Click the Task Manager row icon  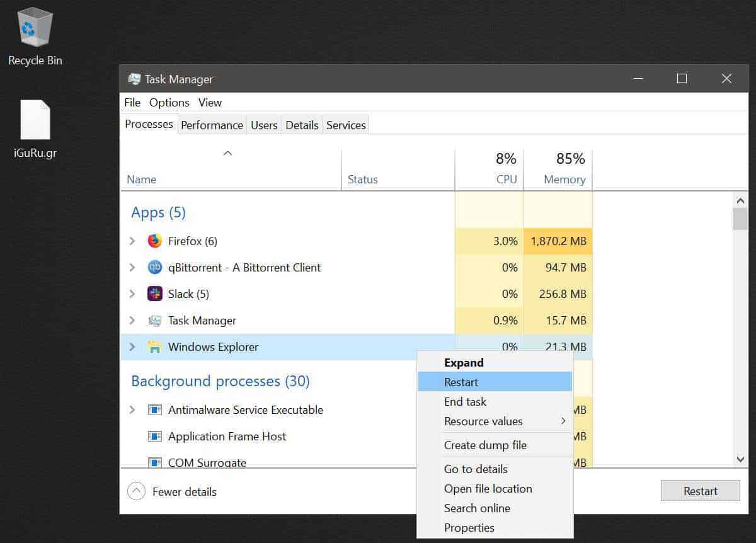click(x=154, y=320)
